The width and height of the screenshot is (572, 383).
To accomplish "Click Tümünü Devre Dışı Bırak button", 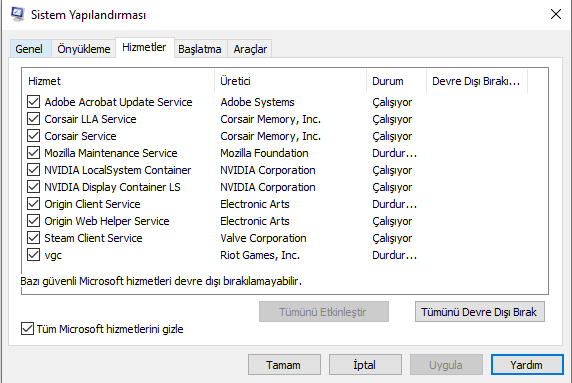I will (x=479, y=312).
